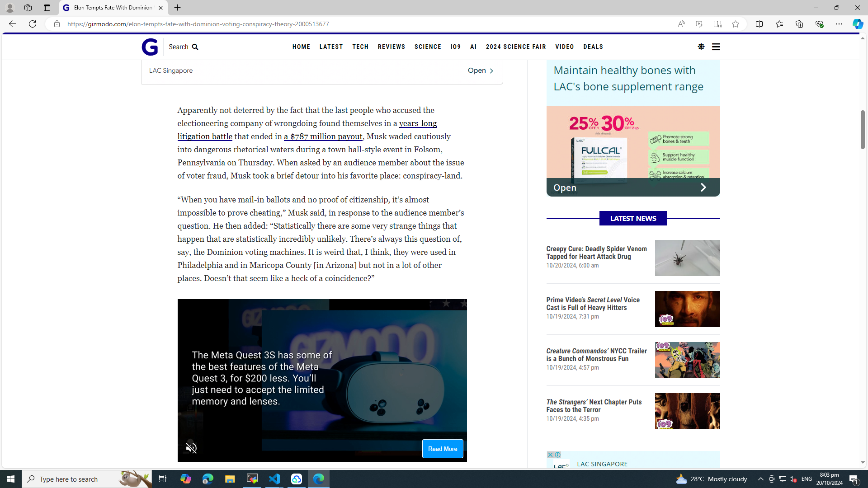The height and width of the screenshot is (488, 868).
Task: Open Edge Workspaces
Action: coord(28,8)
